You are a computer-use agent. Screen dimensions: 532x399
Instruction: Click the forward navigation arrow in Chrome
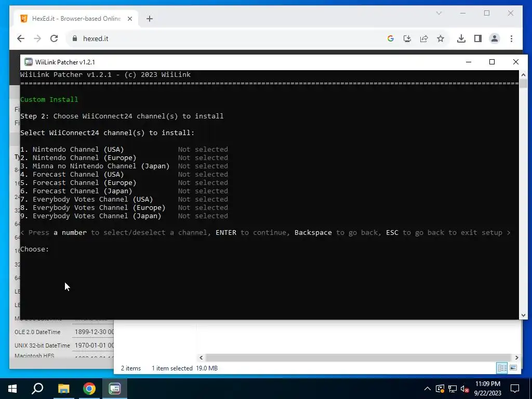coord(37,38)
